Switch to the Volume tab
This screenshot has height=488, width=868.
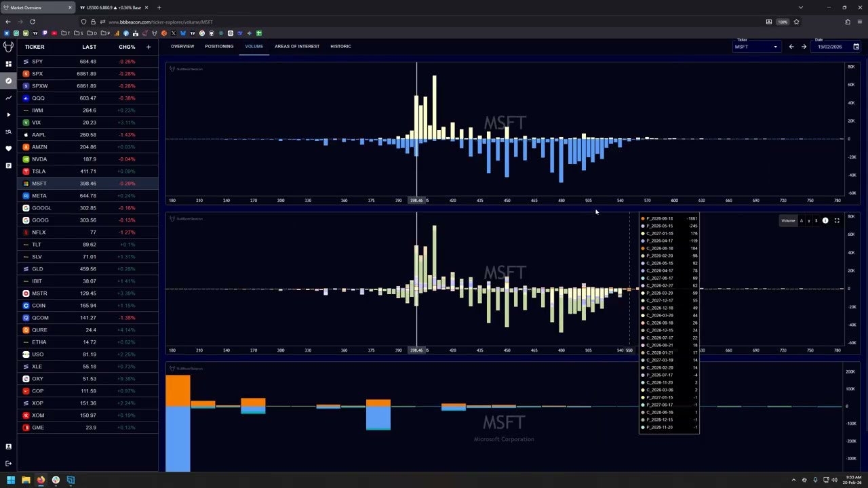pyautogui.click(x=254, y=46)
